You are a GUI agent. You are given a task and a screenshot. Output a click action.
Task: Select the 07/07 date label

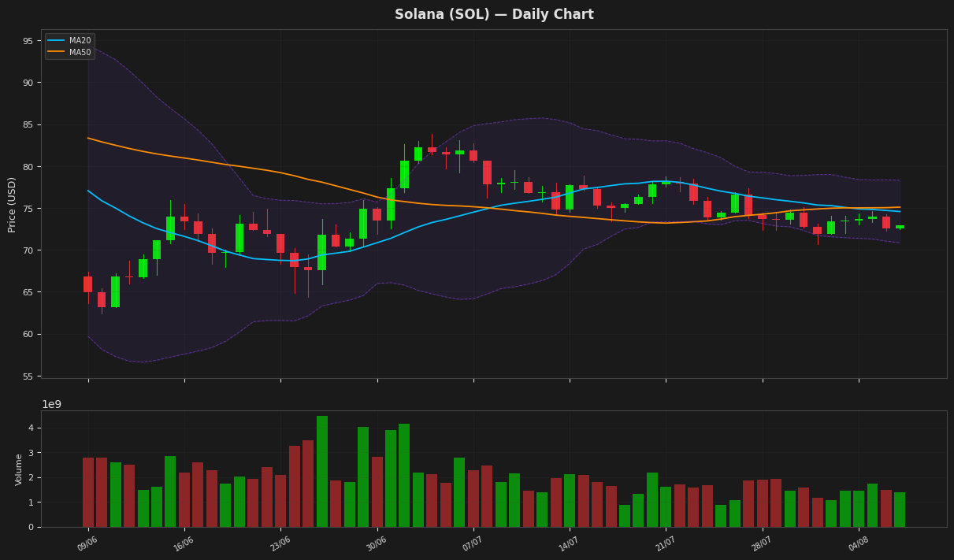click(472, 544)
